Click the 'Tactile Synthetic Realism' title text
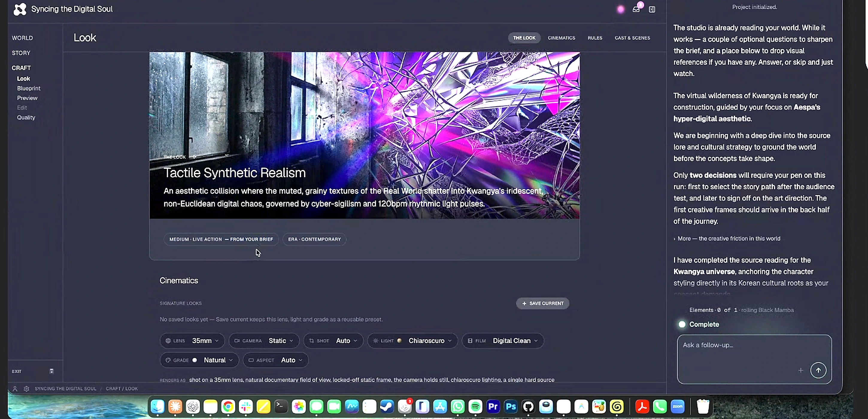This screenshot has width=868, height=419. click(235, 173)
